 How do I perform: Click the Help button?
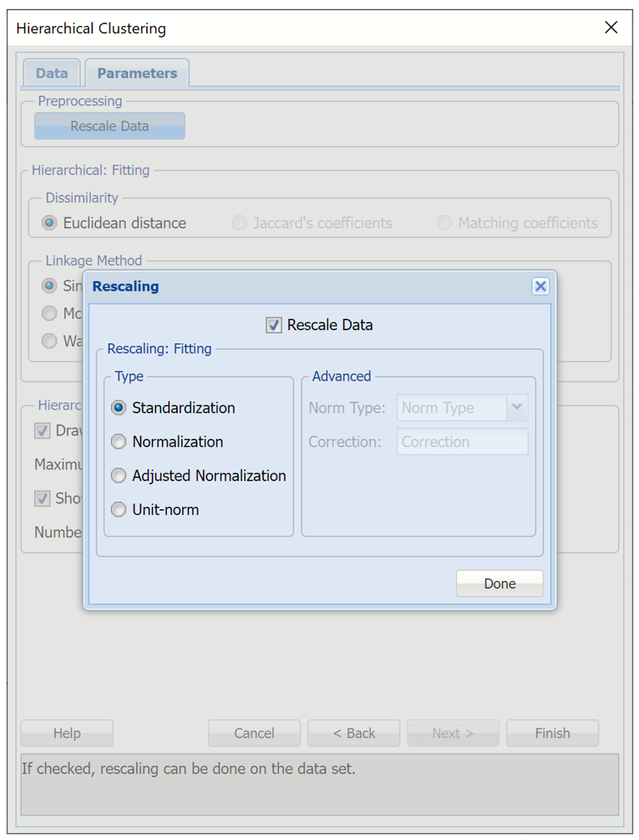tap(67, 733)
